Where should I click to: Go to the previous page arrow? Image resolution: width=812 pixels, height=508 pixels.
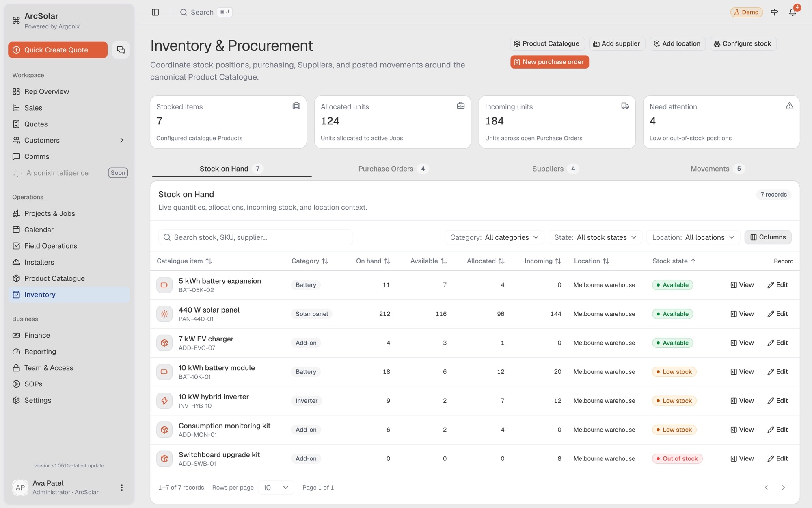click(x=766, y=487)
